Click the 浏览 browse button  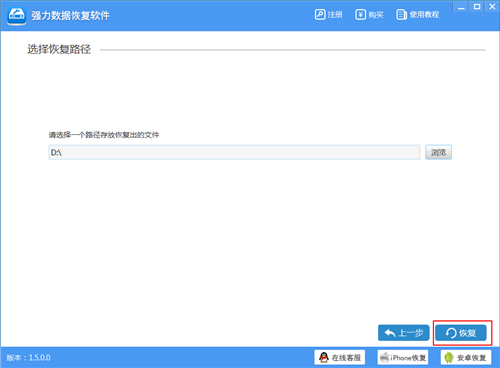438,152
